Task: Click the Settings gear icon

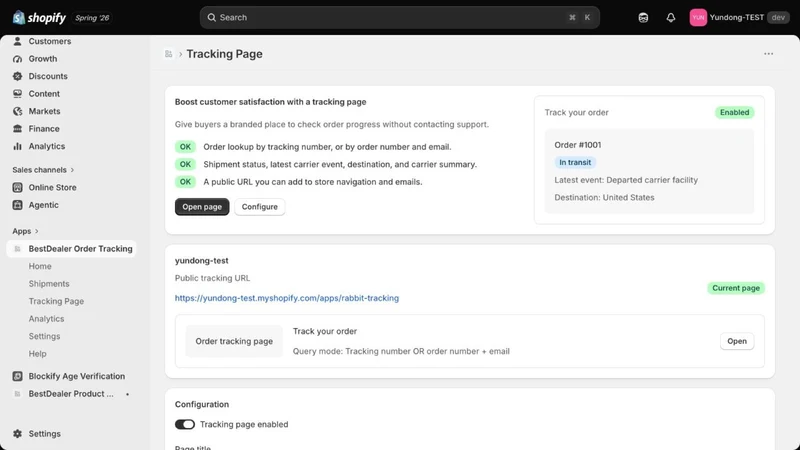Action: tap(17, 434)
